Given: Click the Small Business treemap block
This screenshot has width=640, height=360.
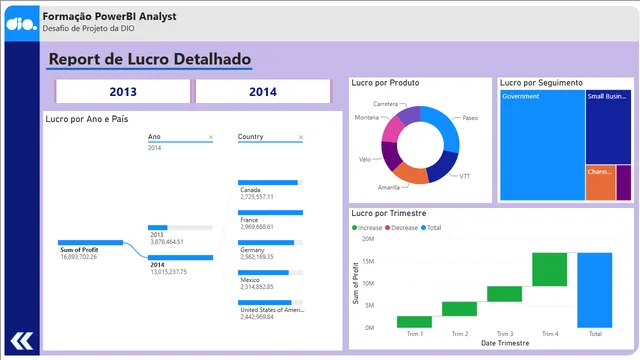Looking at the screenshot, I should 608,127.
